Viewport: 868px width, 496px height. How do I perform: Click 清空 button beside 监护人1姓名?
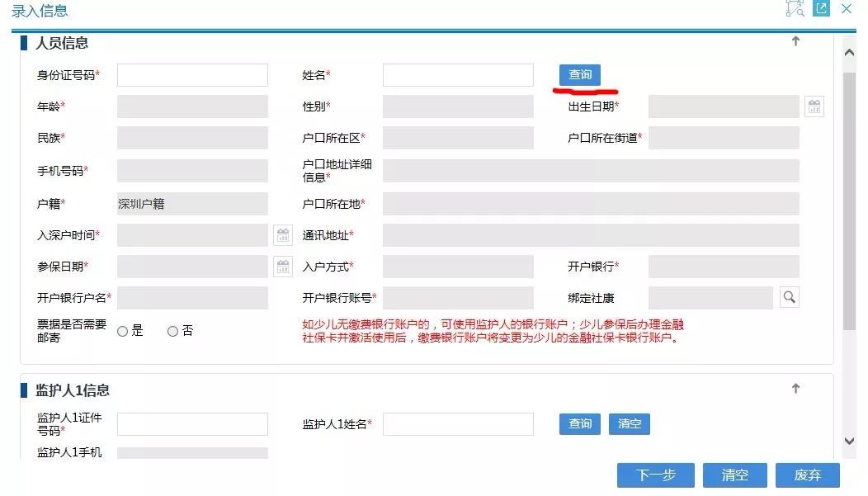coord(630,424)
